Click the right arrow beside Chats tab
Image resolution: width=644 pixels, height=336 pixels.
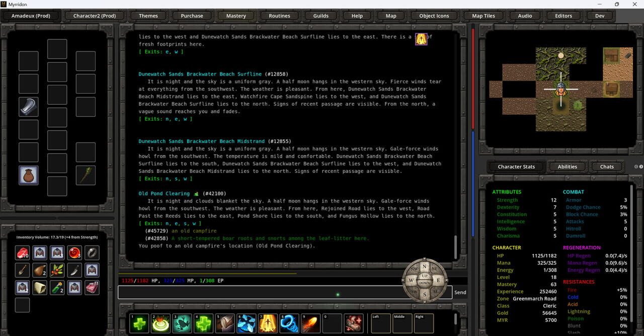(641, 167)
